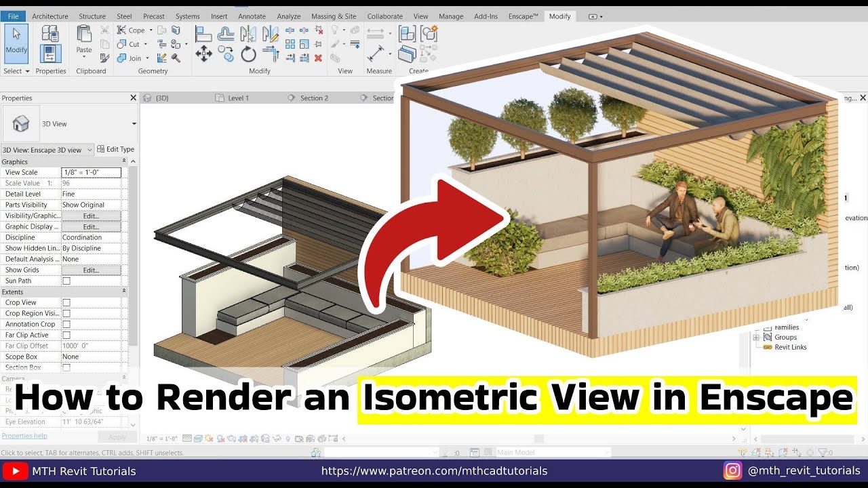Select the Copy tool in Modify panel
This screenshot has width=868, height=488.
226,54
